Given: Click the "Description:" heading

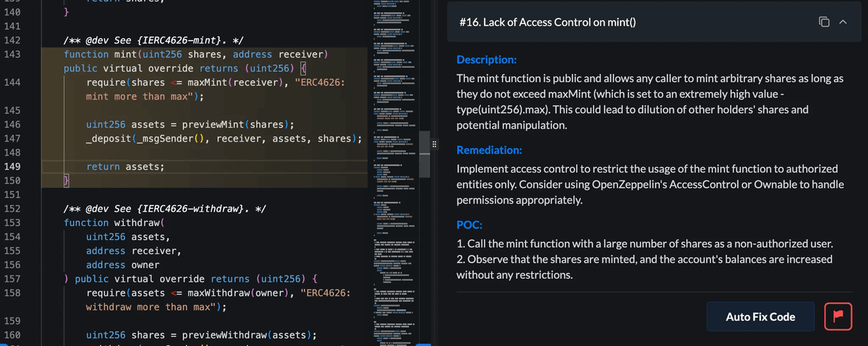Looking at the screenshot, I should coord(486,59).
